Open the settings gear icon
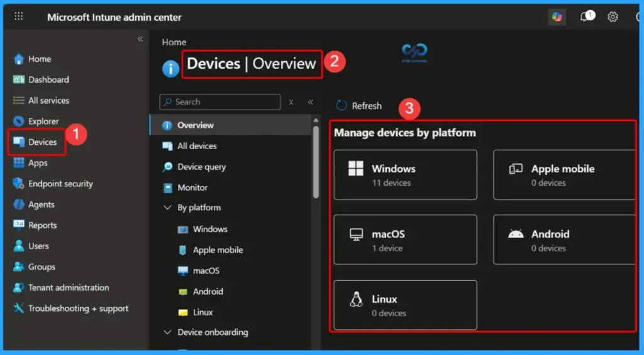 (613, 17)
